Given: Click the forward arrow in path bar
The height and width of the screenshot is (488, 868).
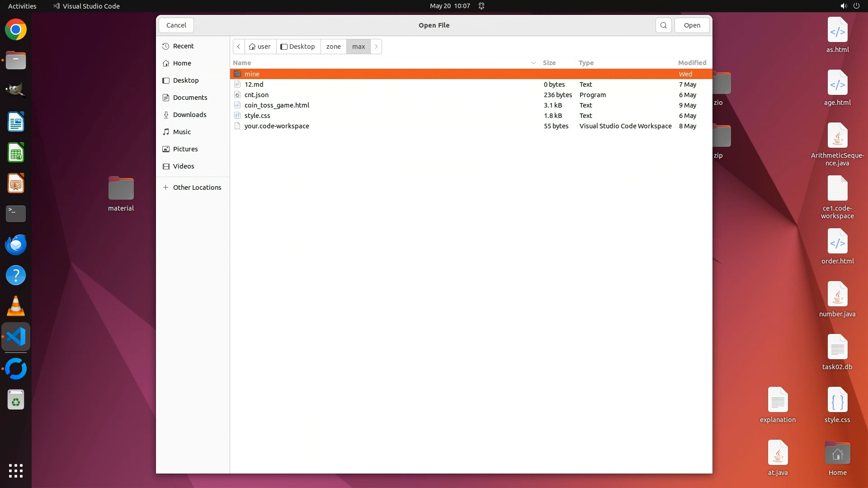Looking at the screenshot, I should tap(376, 47).
